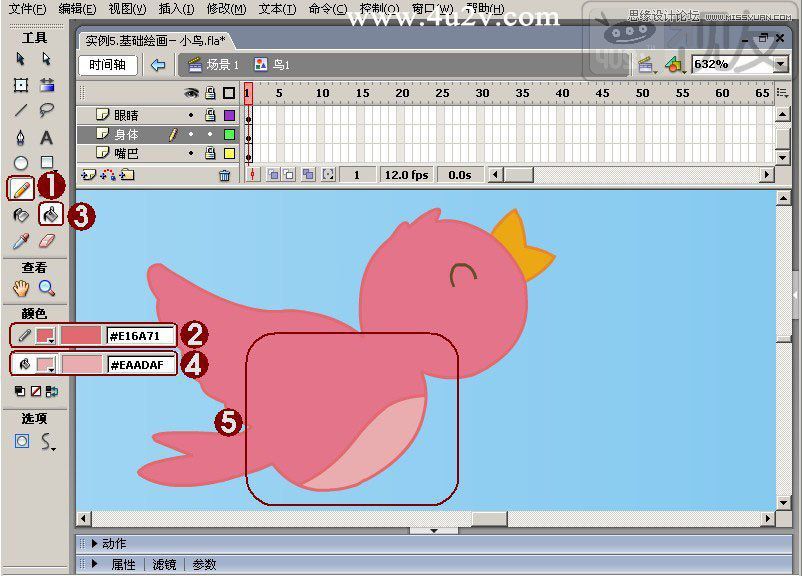Expand the 动作 panel
The image size is (802, 576).
coord(94,544)
